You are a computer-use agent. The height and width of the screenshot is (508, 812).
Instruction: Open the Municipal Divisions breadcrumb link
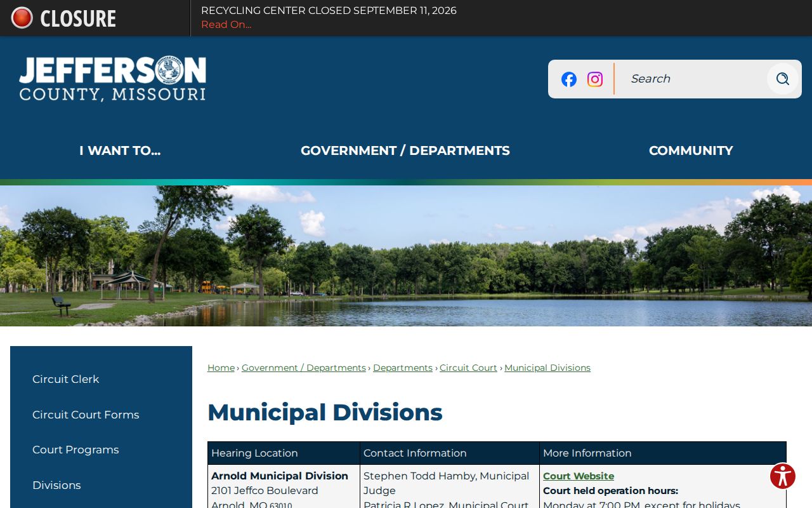pos(547,368)
